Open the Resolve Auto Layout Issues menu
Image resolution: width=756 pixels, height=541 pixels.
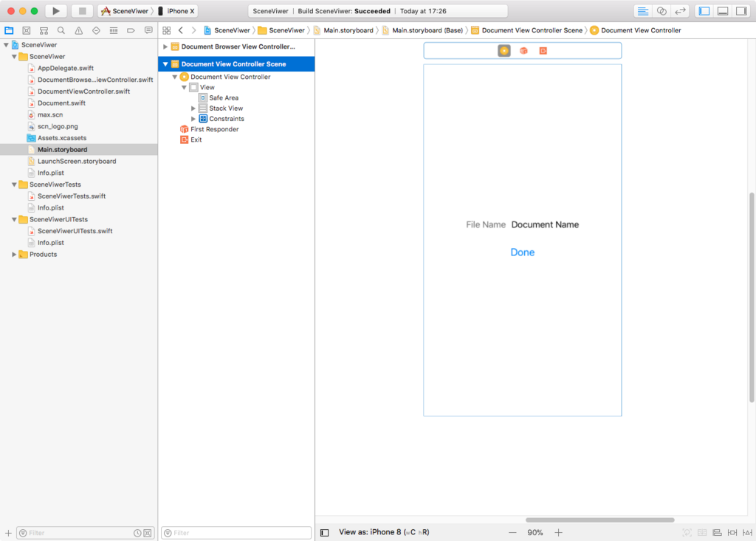pos(747,532)
